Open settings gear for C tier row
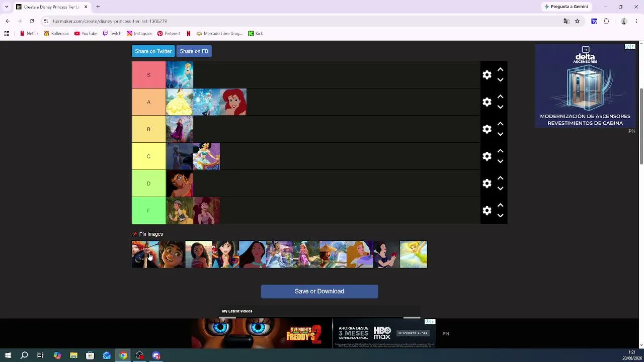644x362 pixels. pos(487,156)
